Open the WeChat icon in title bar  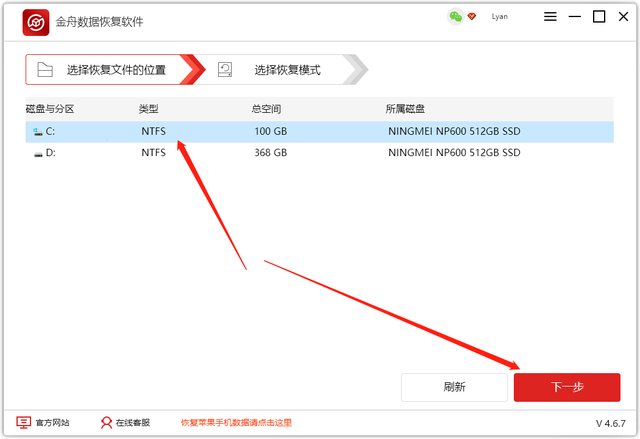tap(456, 17)
